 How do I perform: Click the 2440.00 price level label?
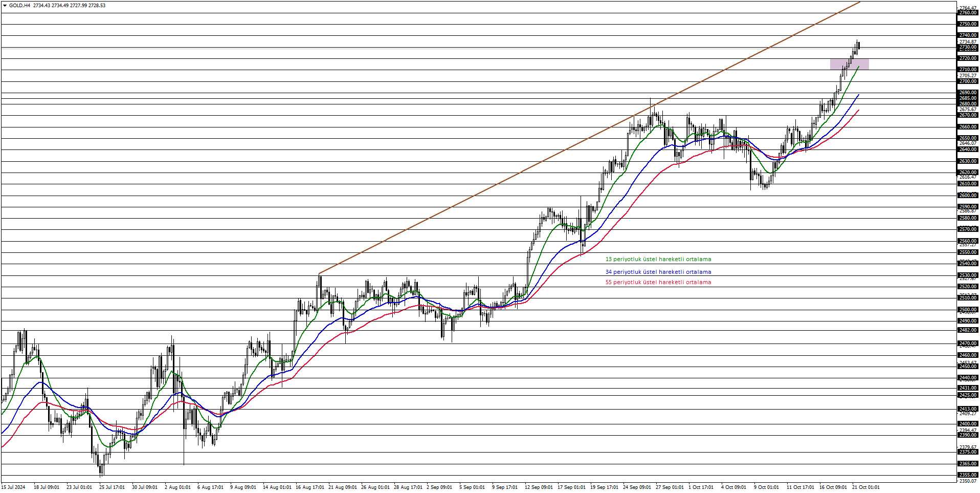pos(968,378)
